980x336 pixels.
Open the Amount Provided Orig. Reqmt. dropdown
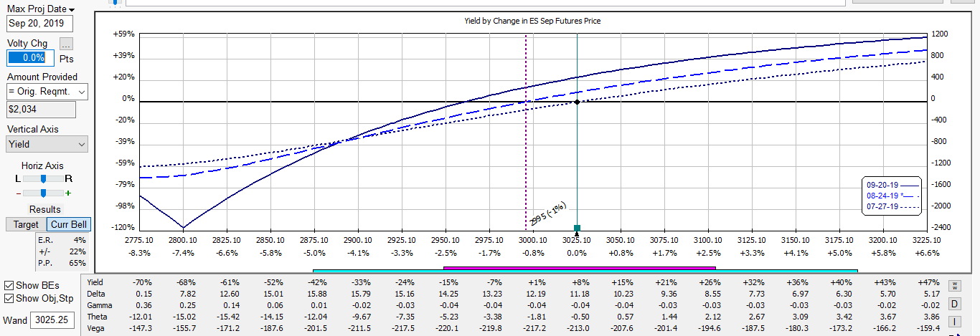47,92
